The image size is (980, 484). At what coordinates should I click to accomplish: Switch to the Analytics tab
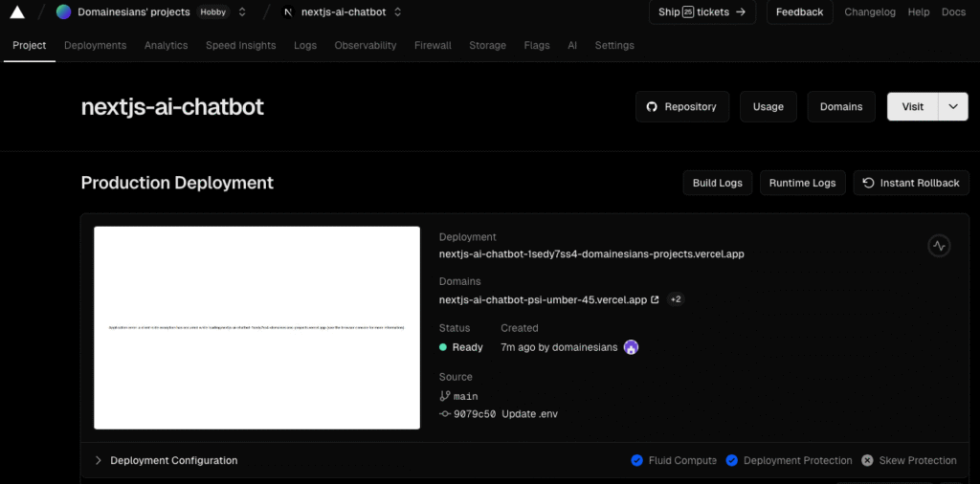pos(166,46)
